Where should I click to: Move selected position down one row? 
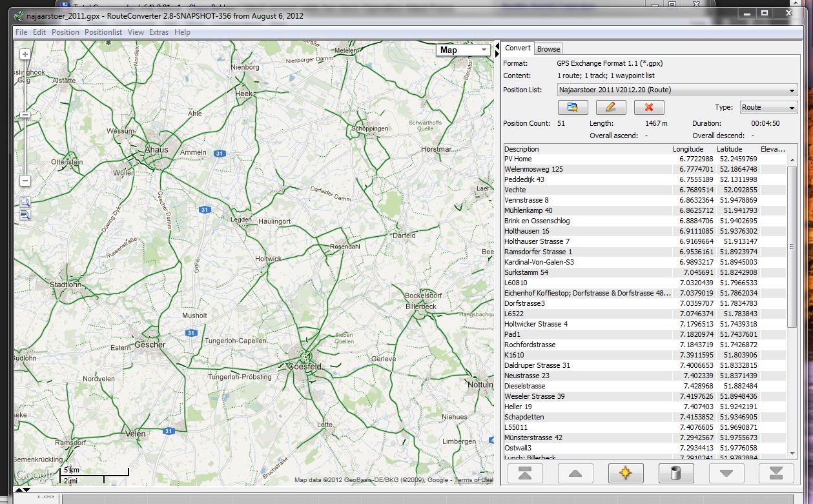pos(726,474)
